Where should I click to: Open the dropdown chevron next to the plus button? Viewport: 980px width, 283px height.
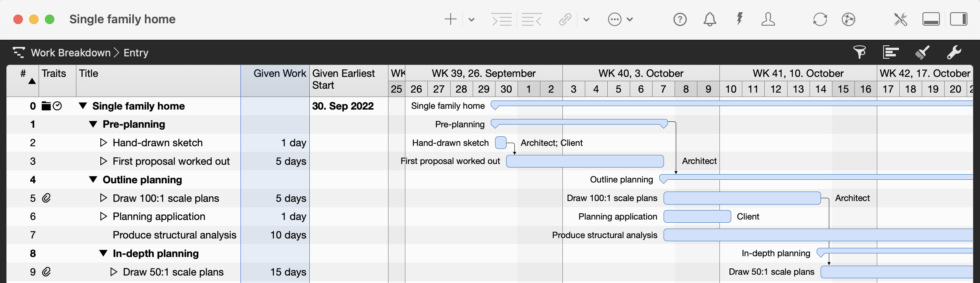click(x=471, y=19)
